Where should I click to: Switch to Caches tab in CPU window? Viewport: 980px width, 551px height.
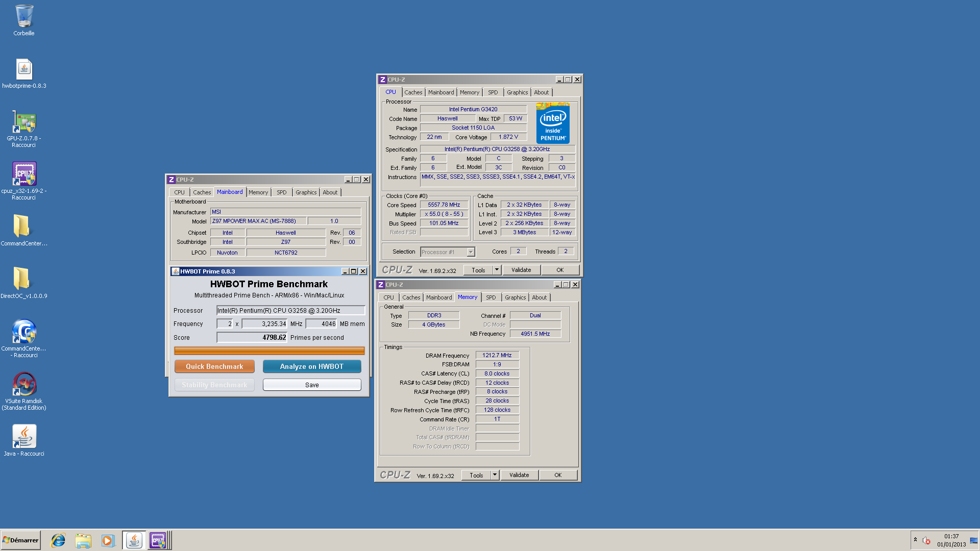(x=413, y=92)
